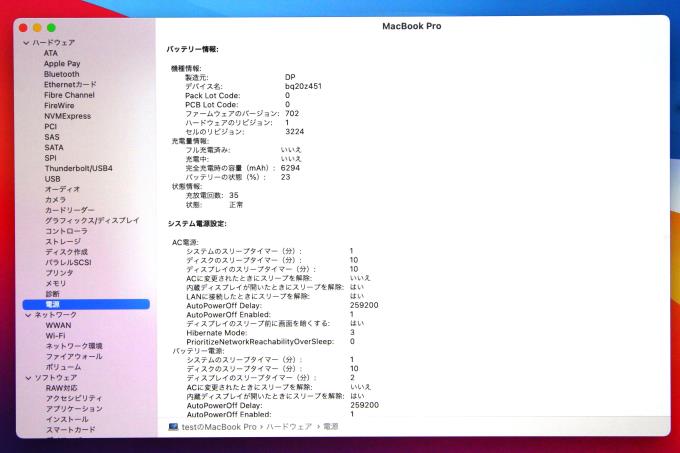Screen dimensions: 680x453
Task: Select ATA in the sidebar
Action: pyautogui.click(x=51, y=53)
